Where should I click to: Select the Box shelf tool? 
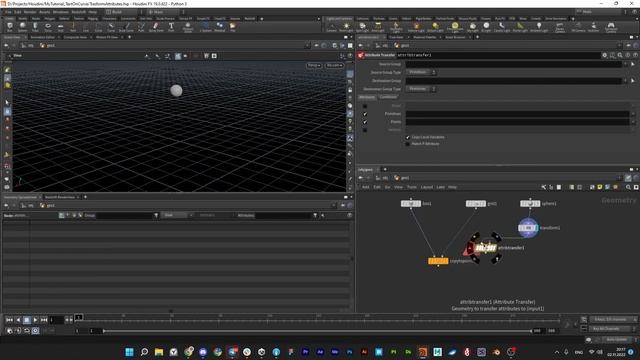tap(10, 27)
